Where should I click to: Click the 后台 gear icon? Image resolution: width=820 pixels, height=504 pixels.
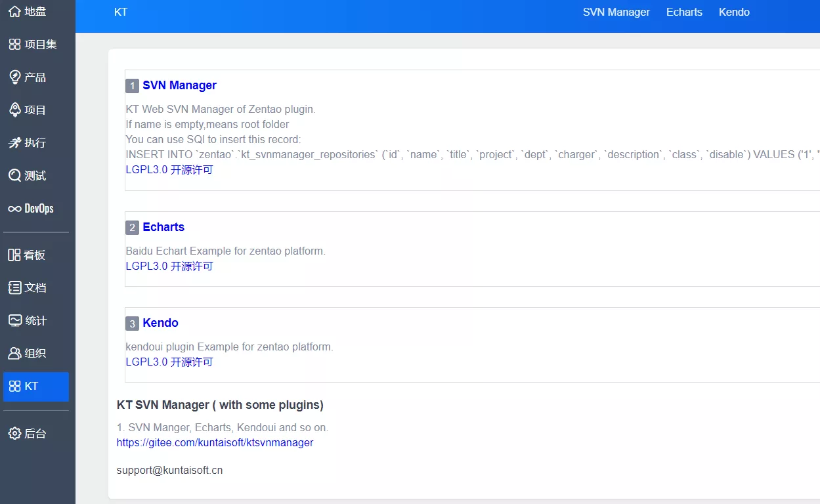pyautogui.click(x=14, y=434)
